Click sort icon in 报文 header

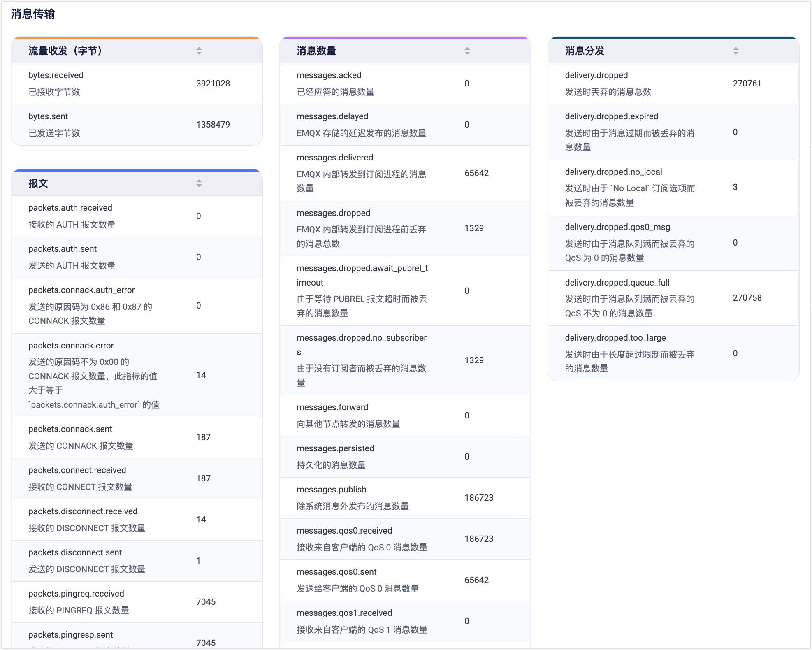tap(199, 183)
